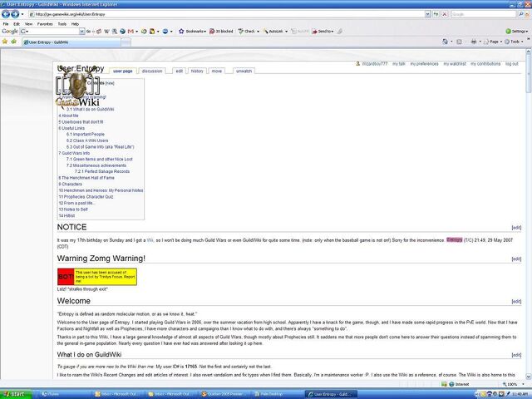Open the my talk link
This screenshot has width=532, height=399.
pos(399,64)
